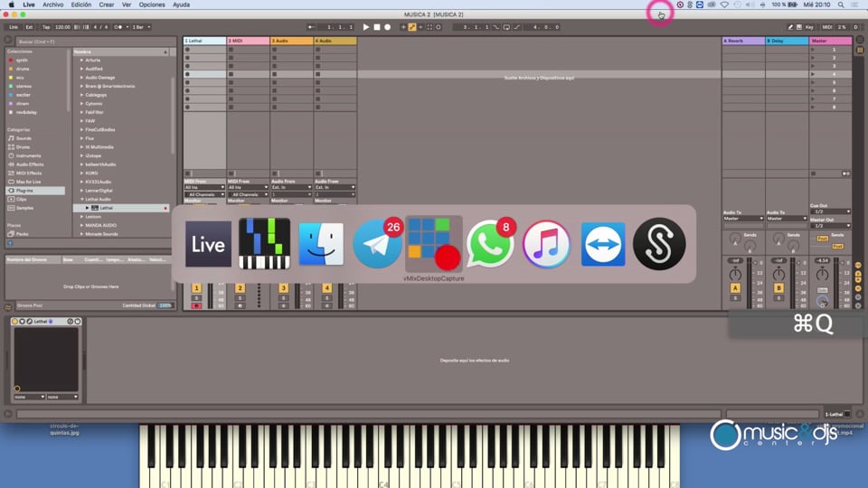Open the Edición menu
The width and height of the screenshot is (868, 488).
[80, 5]
